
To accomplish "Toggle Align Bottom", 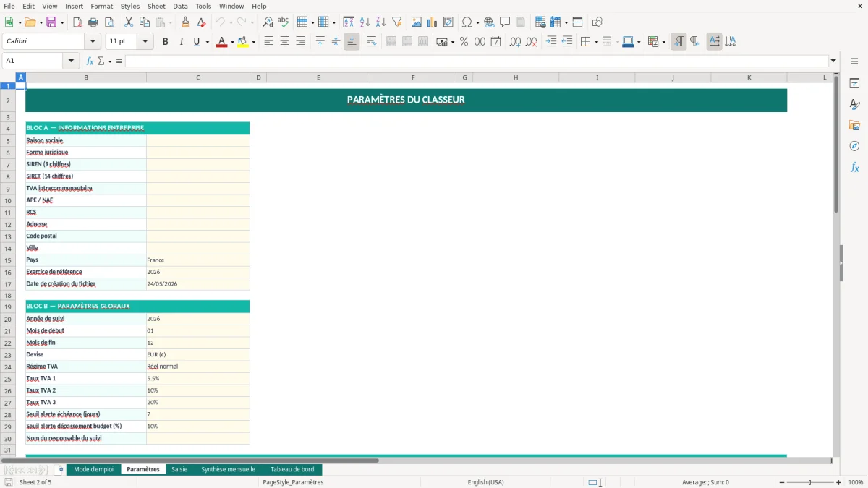I will tap(352, 42).
